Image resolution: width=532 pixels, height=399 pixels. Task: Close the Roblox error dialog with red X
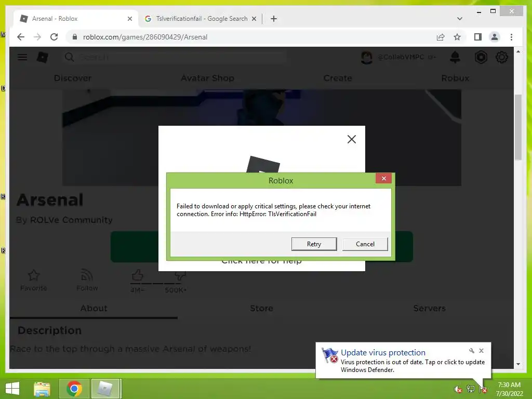click(383, 179)
